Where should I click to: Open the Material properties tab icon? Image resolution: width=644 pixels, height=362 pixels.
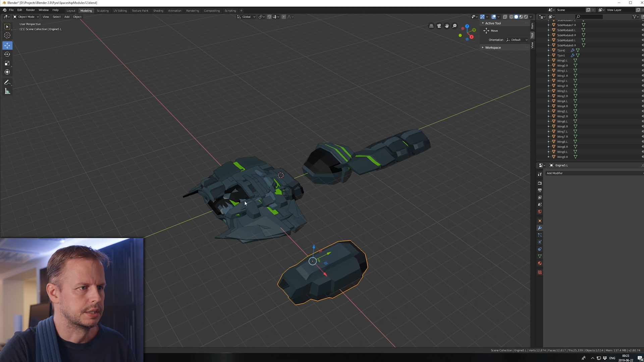coord(540,263)
